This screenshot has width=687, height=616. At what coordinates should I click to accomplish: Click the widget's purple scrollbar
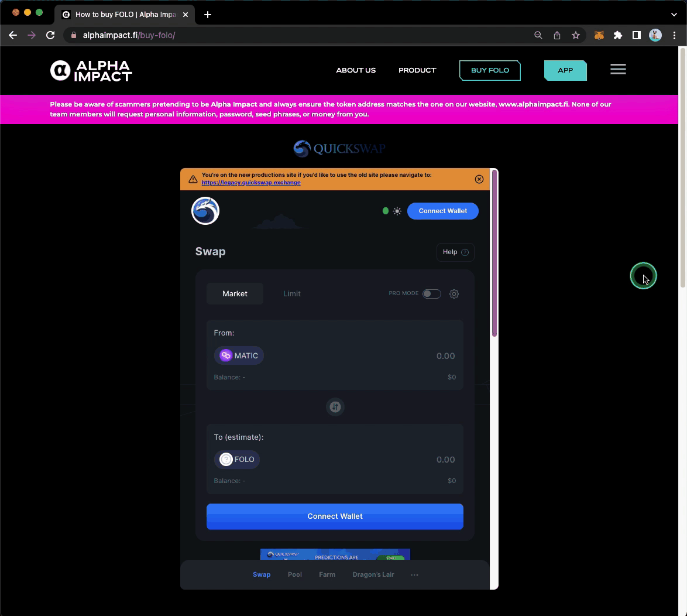[494, 254]
